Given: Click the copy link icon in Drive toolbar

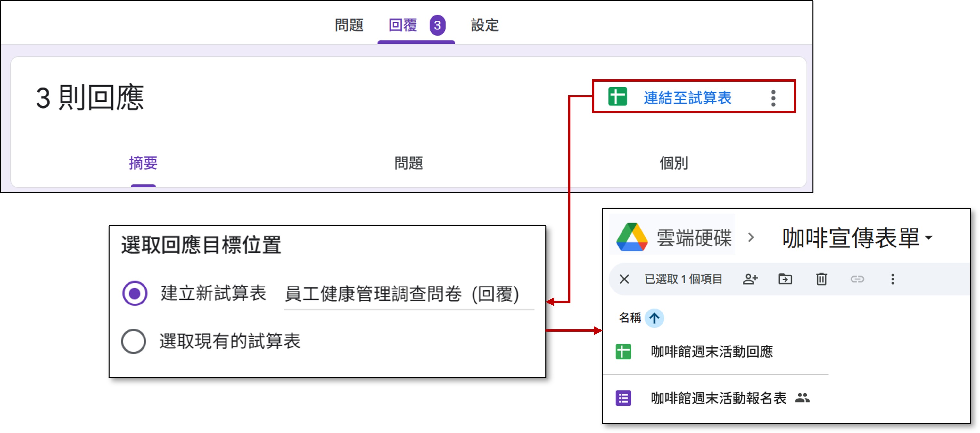Looking at the screenshot, I should point(857,279).
